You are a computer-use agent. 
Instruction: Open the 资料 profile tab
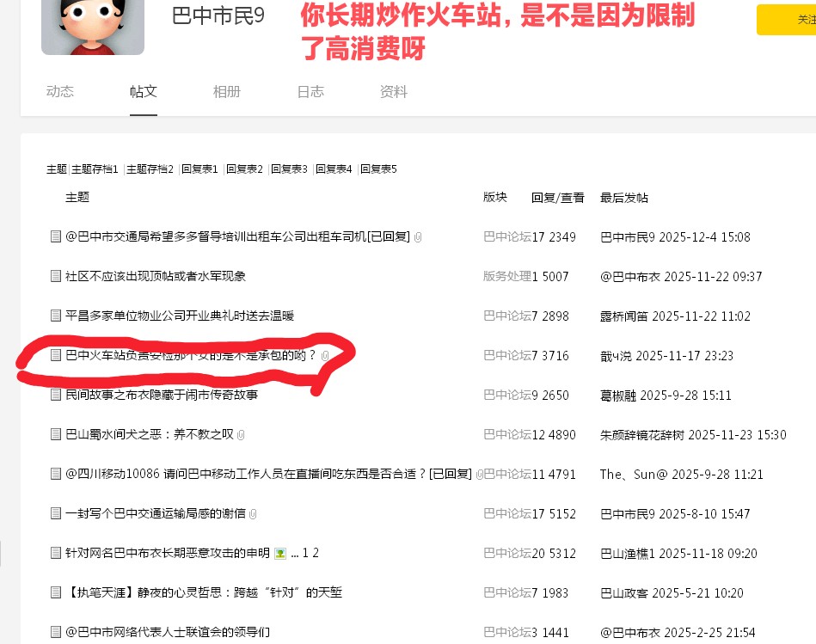pos(394,92)
